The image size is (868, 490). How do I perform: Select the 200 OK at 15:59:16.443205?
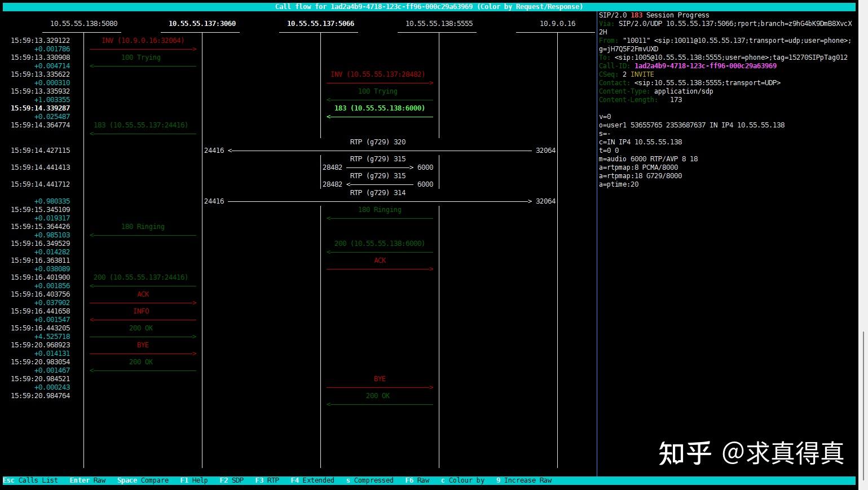[141, 328]
